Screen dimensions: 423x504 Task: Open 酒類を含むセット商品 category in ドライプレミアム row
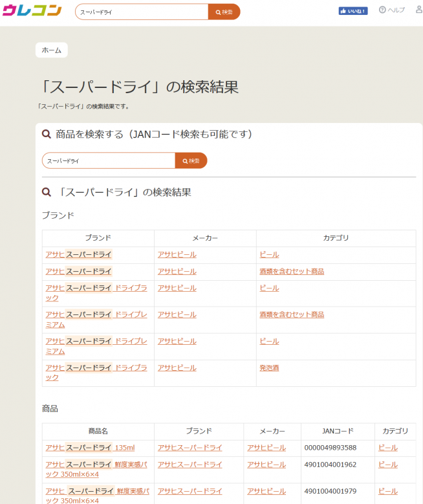(x=292, y=314)
